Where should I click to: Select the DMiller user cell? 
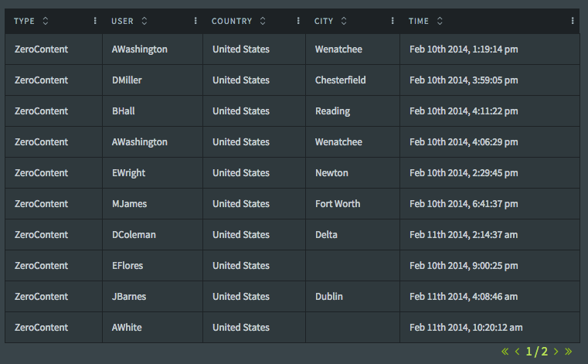click(x=127, y=80)
